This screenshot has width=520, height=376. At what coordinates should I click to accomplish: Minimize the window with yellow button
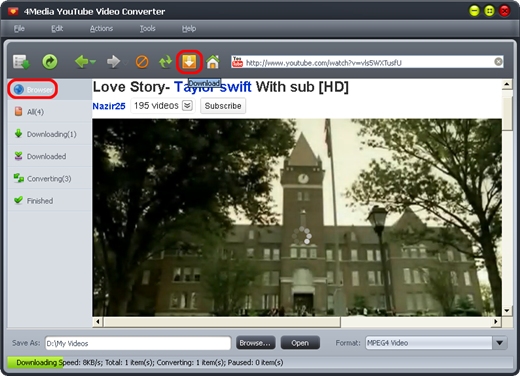(474, 11)
